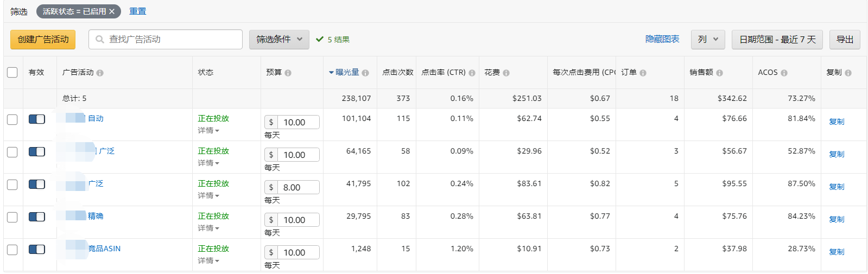
Task: Open info icon beside 复制 header
Action: click(x=848, y=73)
